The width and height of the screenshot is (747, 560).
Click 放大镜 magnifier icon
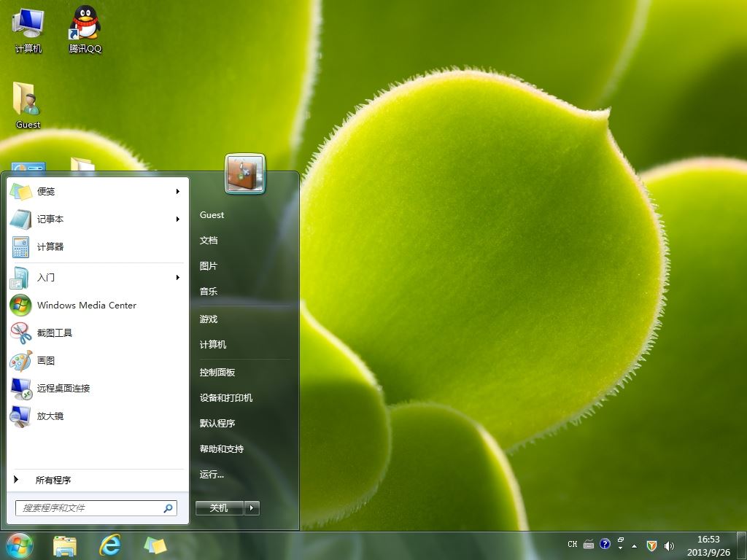20,416
